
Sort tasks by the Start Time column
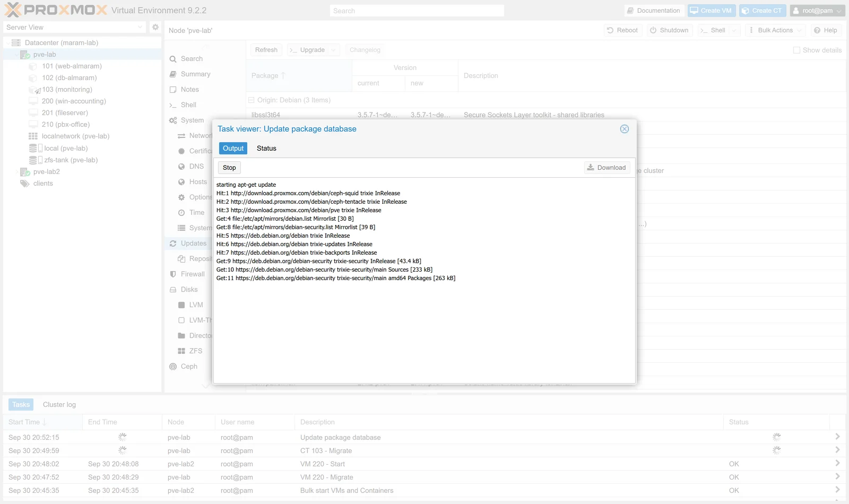coord(42,422)
